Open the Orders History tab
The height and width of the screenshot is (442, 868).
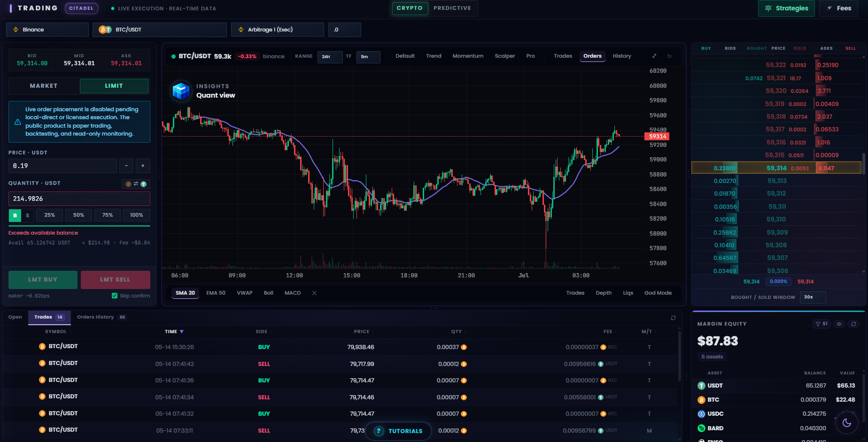(101, 317)
